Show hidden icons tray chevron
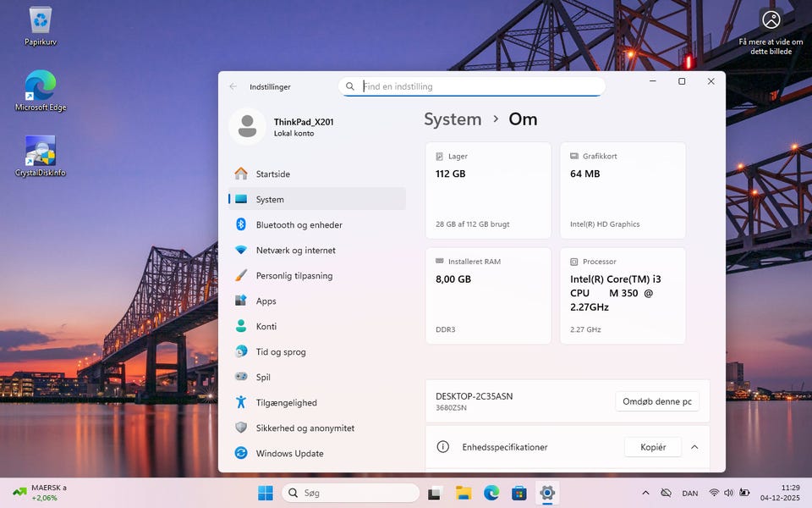Viewport: 812px width, 508px height. [645, 493]
